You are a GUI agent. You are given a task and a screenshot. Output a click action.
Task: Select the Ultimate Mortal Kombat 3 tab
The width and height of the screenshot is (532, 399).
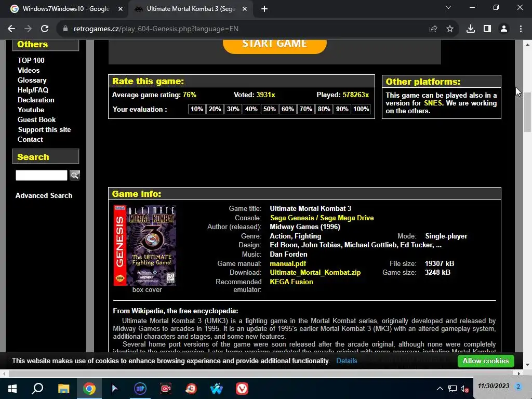[x=190, y=9]
